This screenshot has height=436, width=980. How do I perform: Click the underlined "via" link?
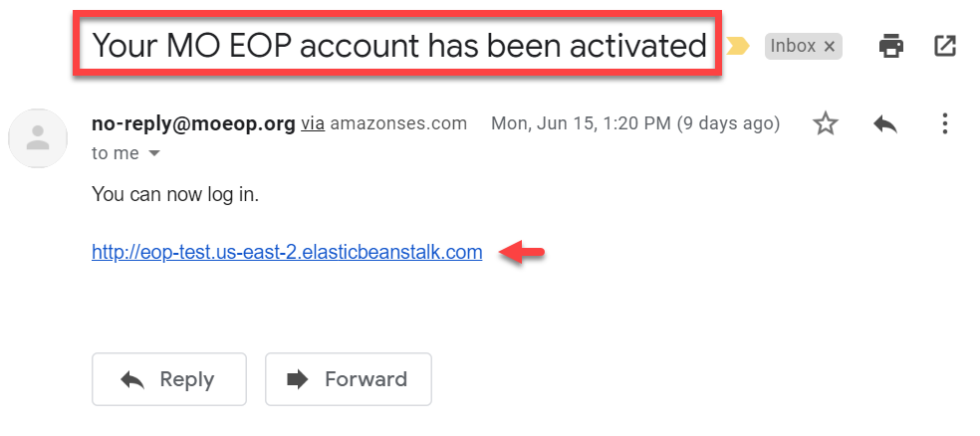pos(313,124)
